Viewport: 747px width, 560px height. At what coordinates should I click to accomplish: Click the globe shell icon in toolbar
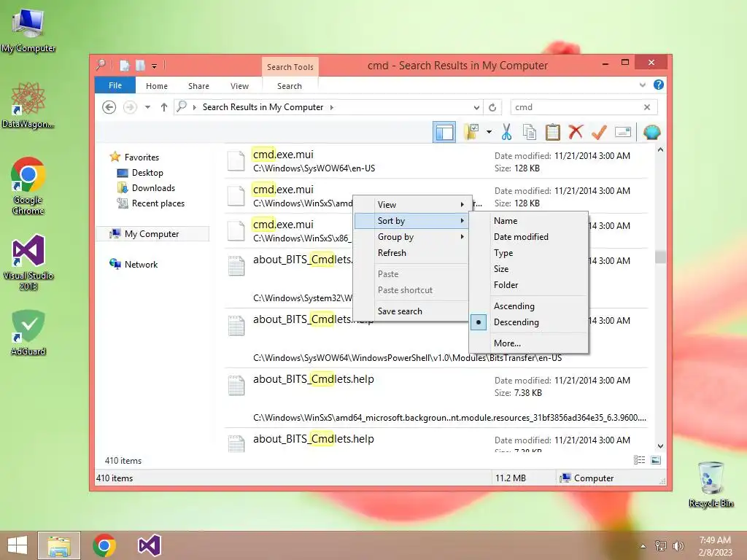pyautogui.click(x=651, y=133)
